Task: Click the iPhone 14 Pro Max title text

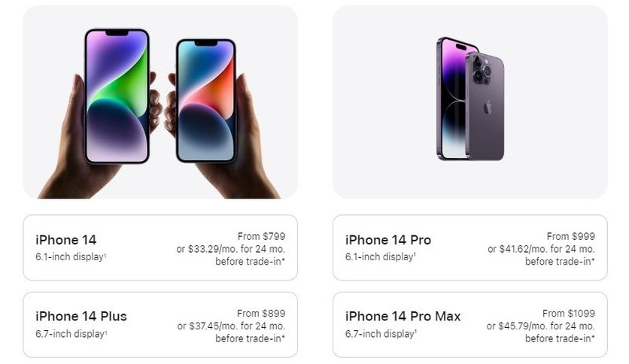Action: coord(403,317)
